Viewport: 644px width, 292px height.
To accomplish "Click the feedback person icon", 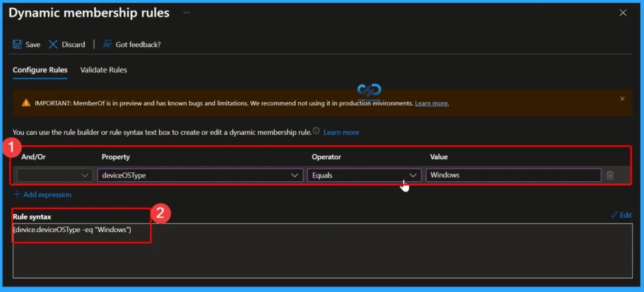I will (x=107, y=45).
